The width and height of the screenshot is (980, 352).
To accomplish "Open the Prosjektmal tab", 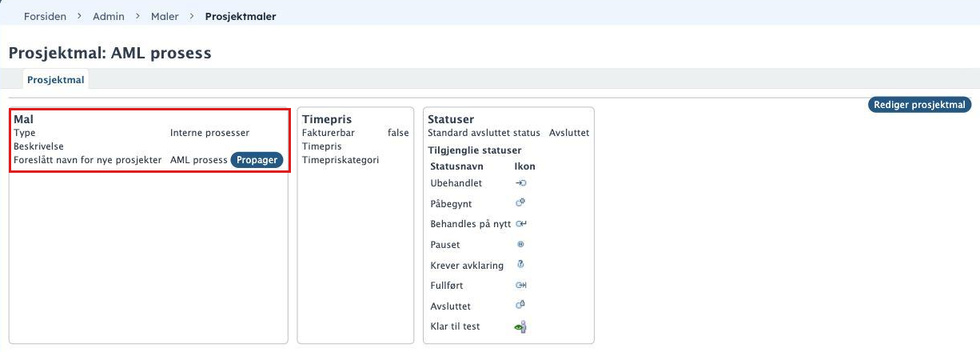I will (x=56, y=80).
